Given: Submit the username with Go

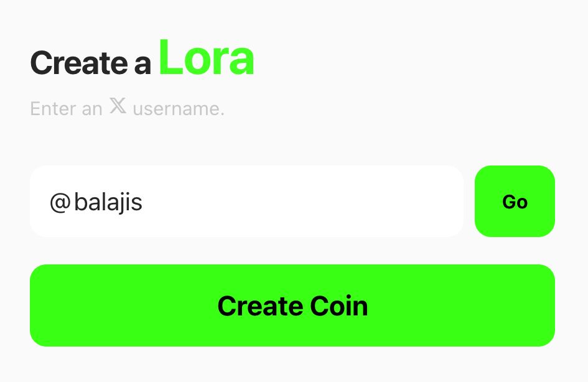Looking at the screenshot, I should click(x=515, y=201).
